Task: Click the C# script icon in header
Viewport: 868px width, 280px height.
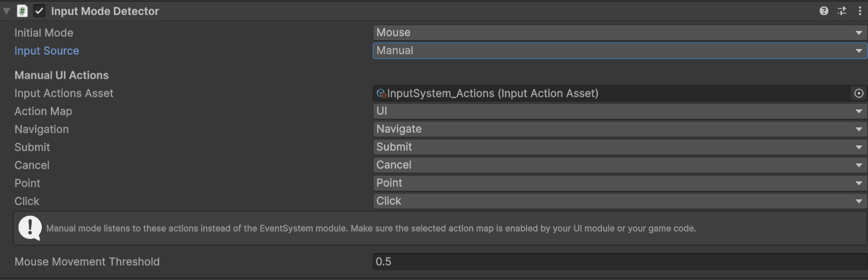Action: click(x=22, y=11)
